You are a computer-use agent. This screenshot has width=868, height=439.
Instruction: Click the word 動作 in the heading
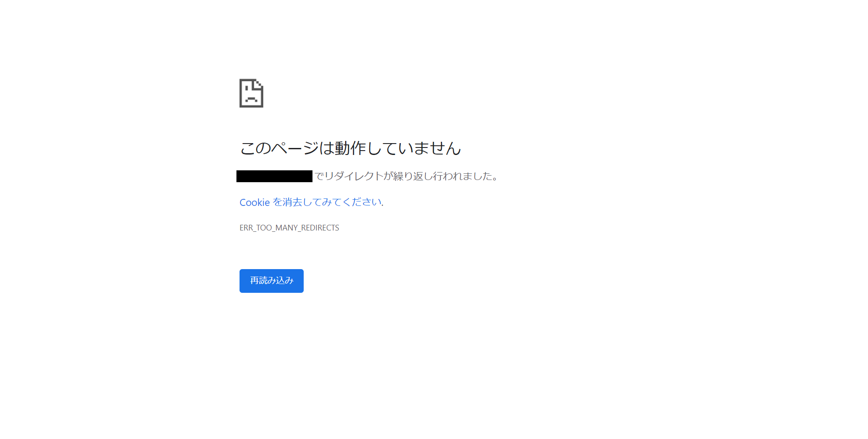[350, 148]
